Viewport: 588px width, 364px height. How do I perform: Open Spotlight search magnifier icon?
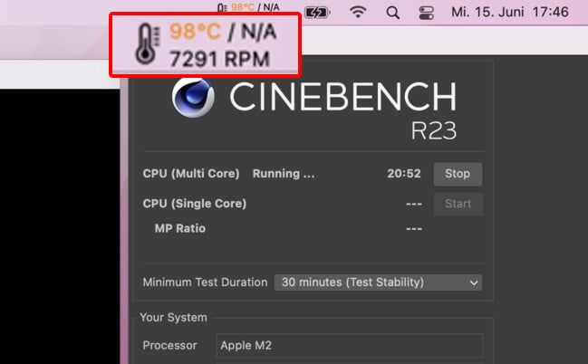tap(392, 13)
